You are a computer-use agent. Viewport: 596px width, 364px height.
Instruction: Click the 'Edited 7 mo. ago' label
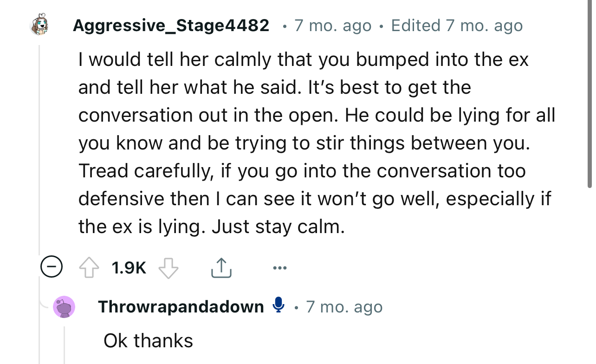457,25
